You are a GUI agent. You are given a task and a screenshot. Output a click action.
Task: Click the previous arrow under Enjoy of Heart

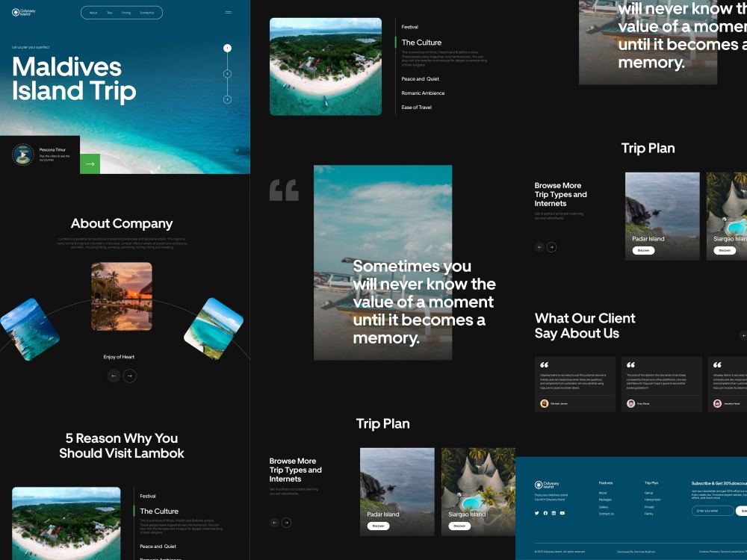point(114,376)
